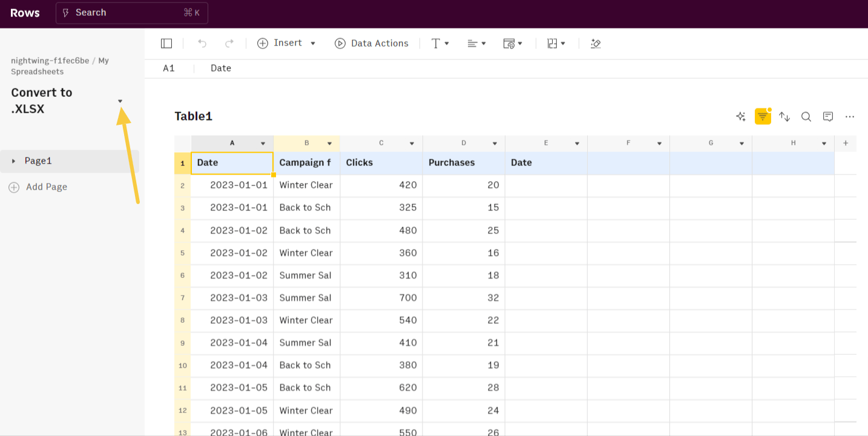Select the Date header cell in column E
The height and width of the screenshot is (436, 868).
(546, 163)
